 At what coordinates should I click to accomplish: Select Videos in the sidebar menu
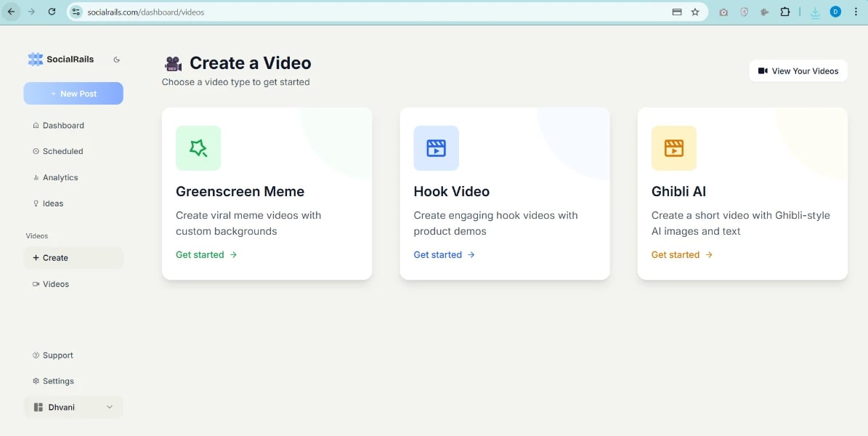[x=52, y=284]
